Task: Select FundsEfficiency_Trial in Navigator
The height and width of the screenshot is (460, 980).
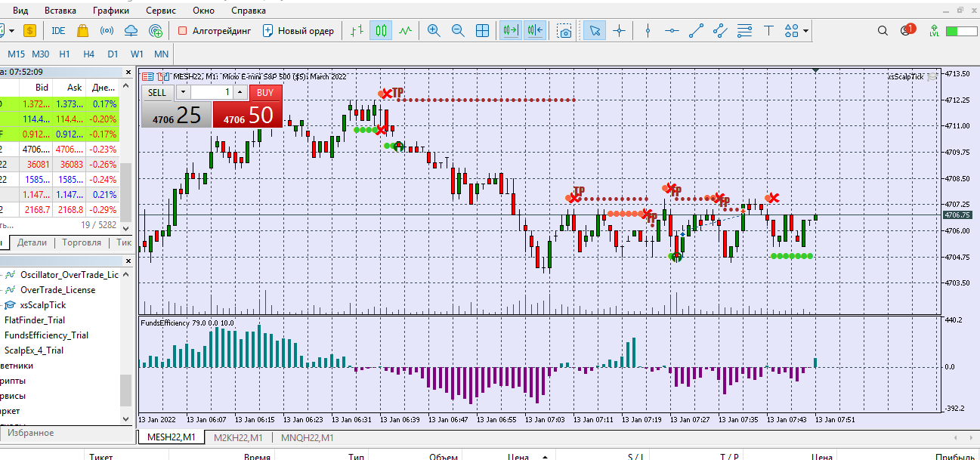Action: [46, 335]
